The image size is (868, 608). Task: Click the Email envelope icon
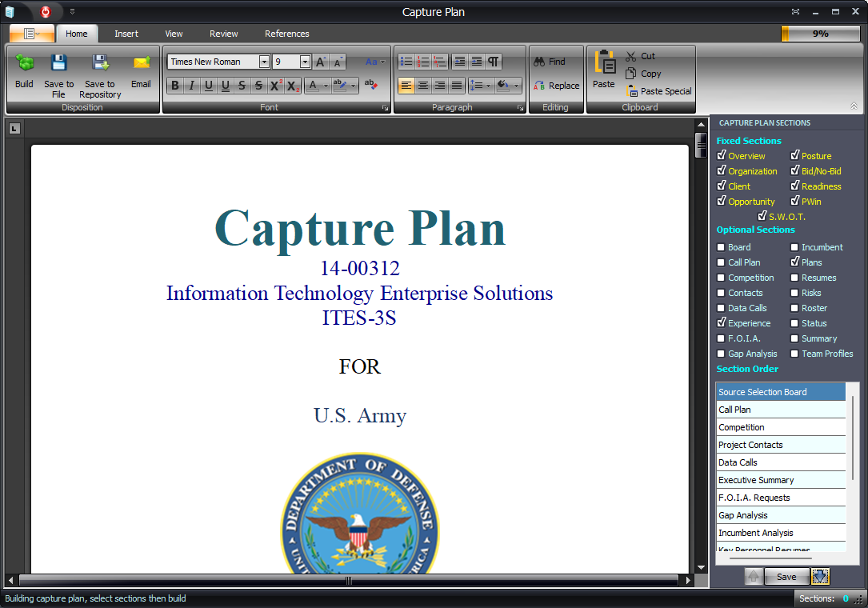[x=142, y=62]
